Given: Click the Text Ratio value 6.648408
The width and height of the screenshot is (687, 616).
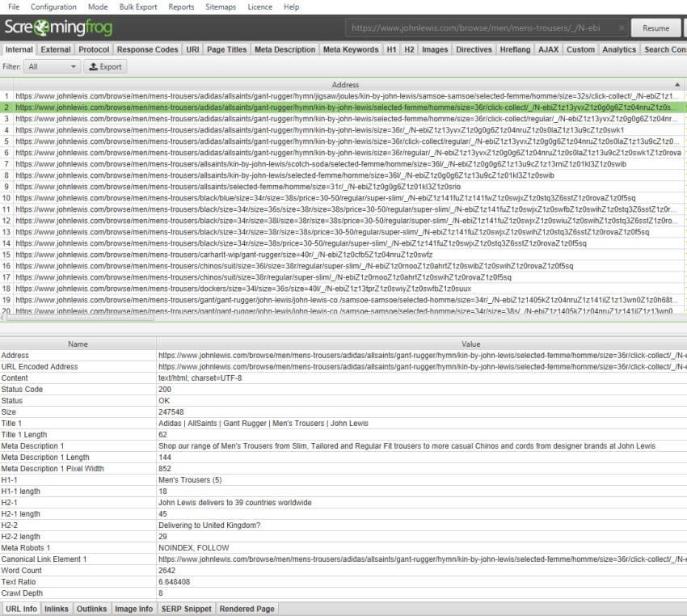Looking at the screenshot, I should (174, 582).
